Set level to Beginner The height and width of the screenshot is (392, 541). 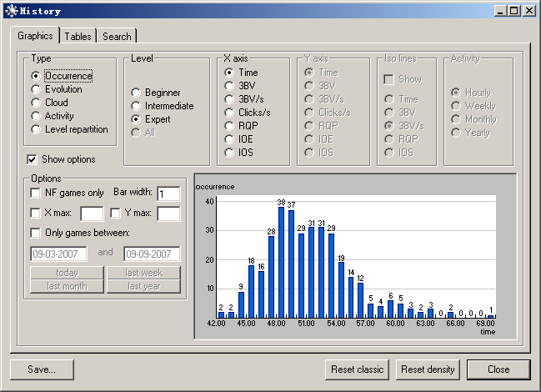tap(136, 93)
